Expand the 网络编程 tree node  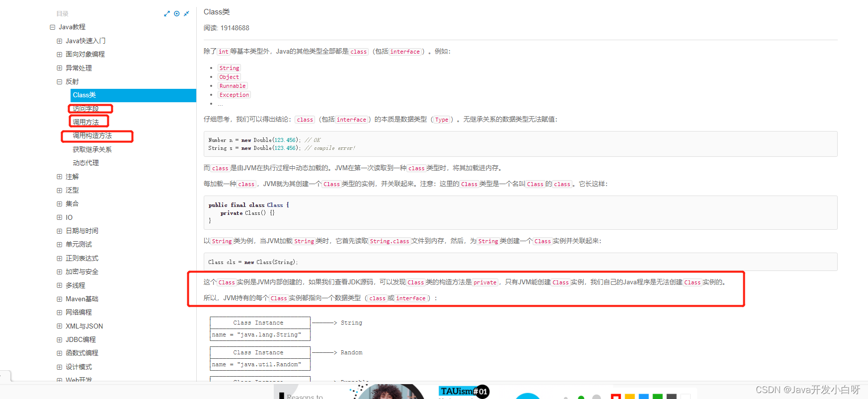coord(59,313)
